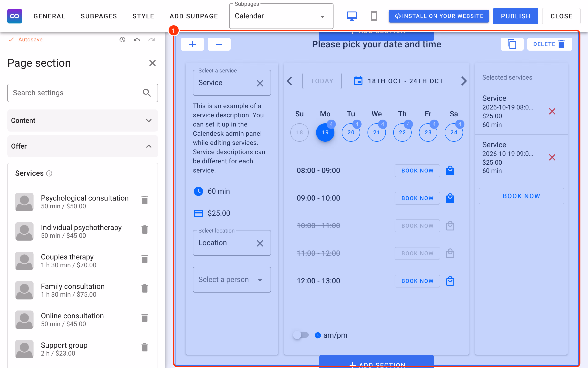Open the STYLE menu
588x368 pixels.
[x=143, y=16]
